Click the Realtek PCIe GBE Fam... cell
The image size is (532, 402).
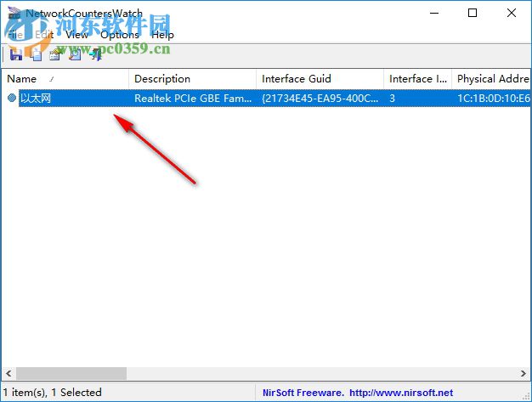click(193, 99)
